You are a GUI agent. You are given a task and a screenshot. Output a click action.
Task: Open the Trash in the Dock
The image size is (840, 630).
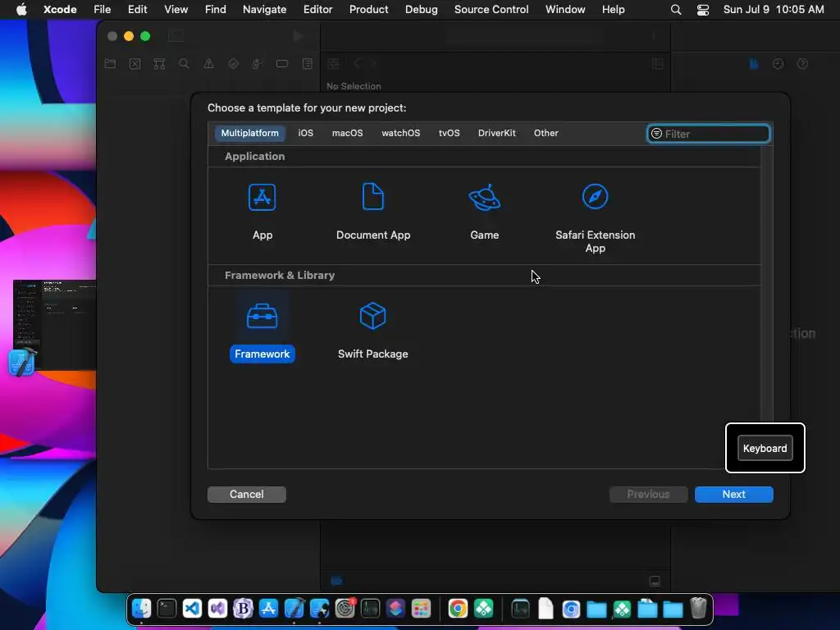[x=698, y=609]
